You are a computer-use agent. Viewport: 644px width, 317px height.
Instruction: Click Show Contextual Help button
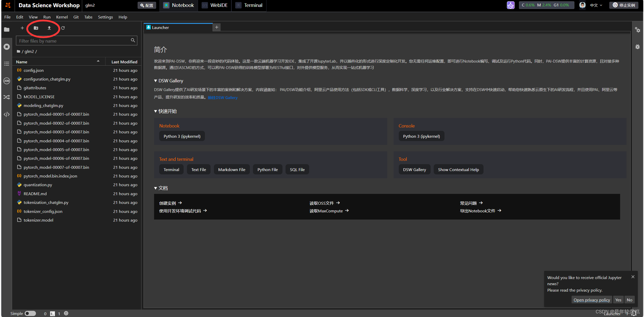(458, 170)
